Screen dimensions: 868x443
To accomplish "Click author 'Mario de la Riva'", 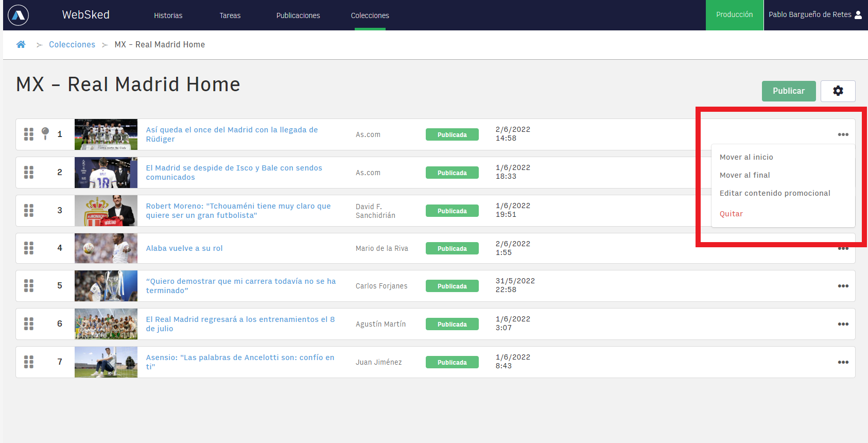I will [x=381, y=248].
